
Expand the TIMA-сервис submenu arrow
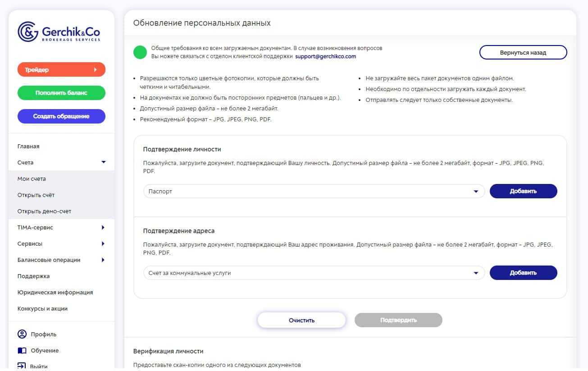click(103, 228)
